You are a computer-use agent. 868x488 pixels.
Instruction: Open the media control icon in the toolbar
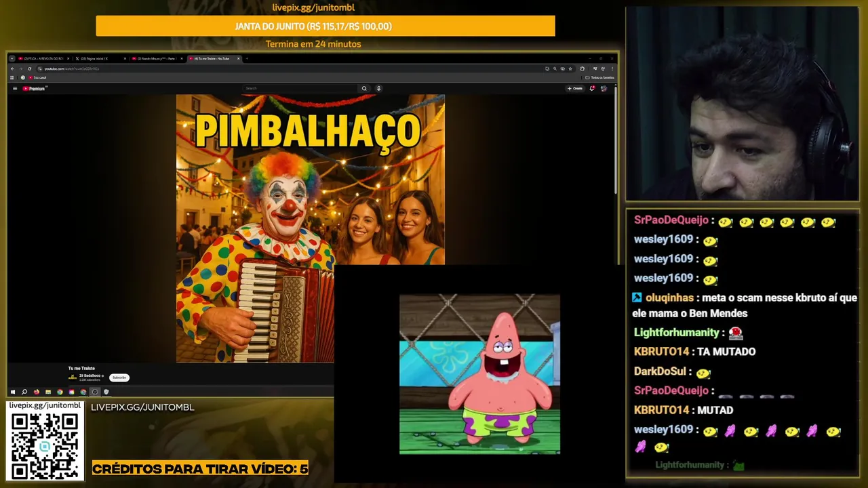coord(595,68)
